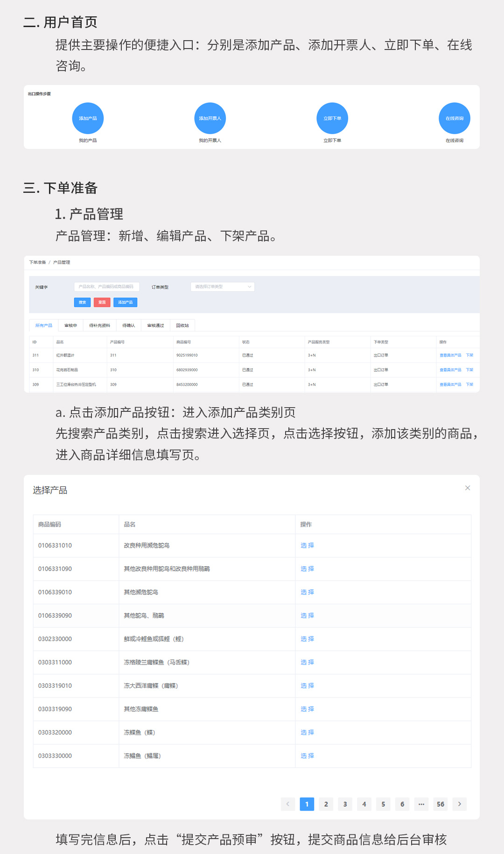Click 添加产品 button beside 重置

coord(125,303)
